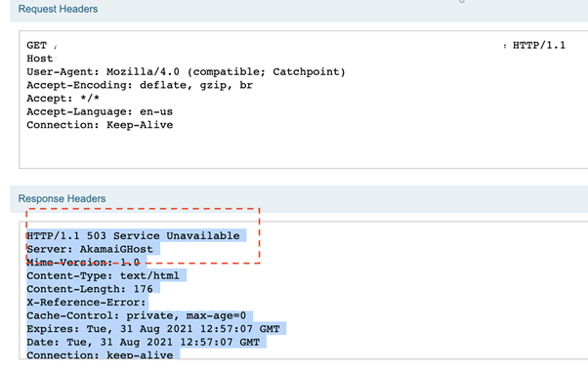Click the HTTP/1.1 text ending the GET line
This screenshot has height=370, width=588.
[539, 46]
